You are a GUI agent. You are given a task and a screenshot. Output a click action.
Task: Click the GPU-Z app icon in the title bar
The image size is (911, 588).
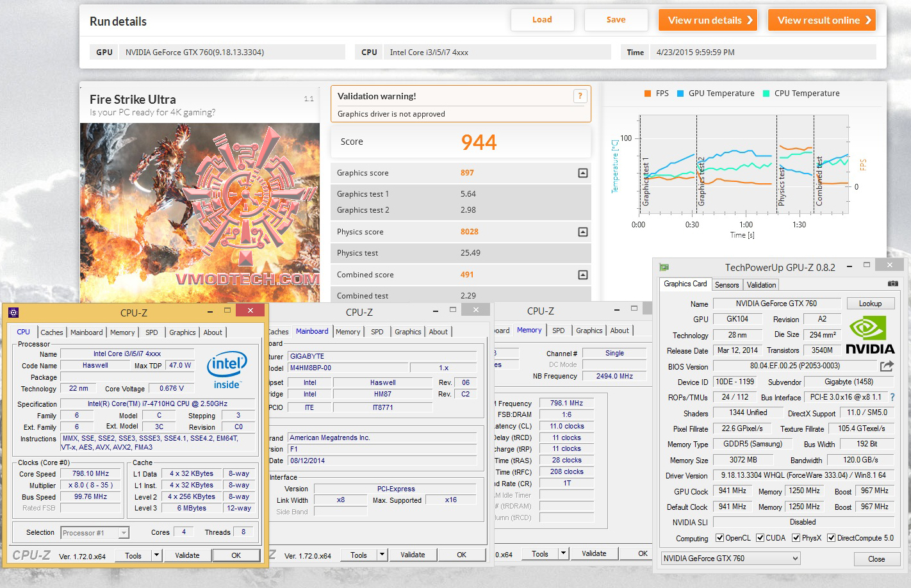(x=664, y=267)
